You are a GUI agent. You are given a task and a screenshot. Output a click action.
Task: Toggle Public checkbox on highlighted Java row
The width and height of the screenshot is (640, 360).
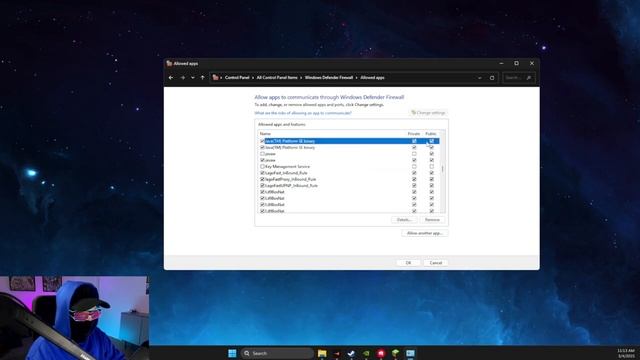tap(431, 141)
